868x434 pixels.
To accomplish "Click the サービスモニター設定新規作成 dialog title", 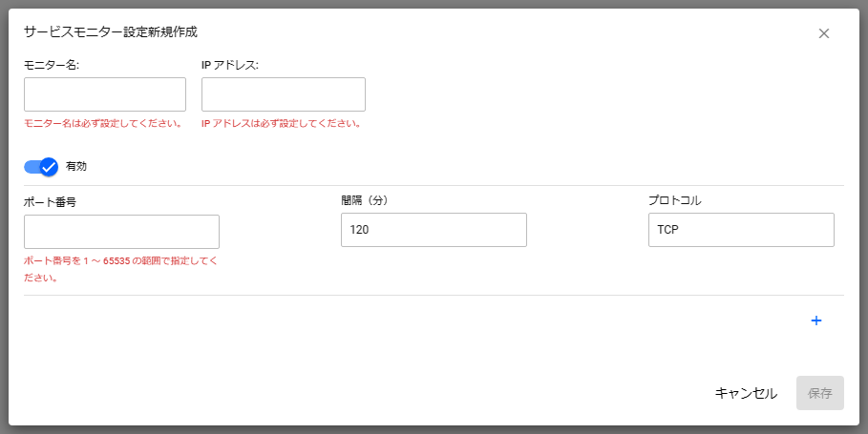I will pyautogui.click(x=111, y=31).
